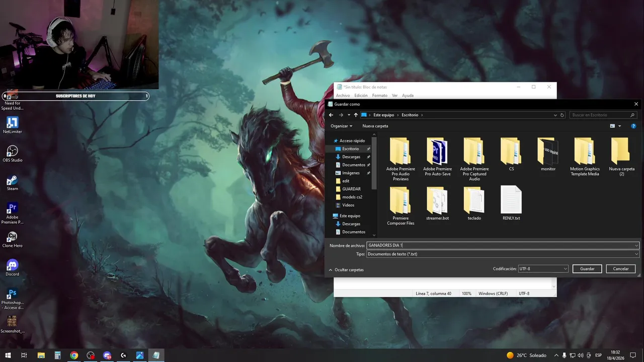The height and width of the screenshot is (362, 644).
Task: Click the Cancelar button
Action: click(x=621, y=268)
